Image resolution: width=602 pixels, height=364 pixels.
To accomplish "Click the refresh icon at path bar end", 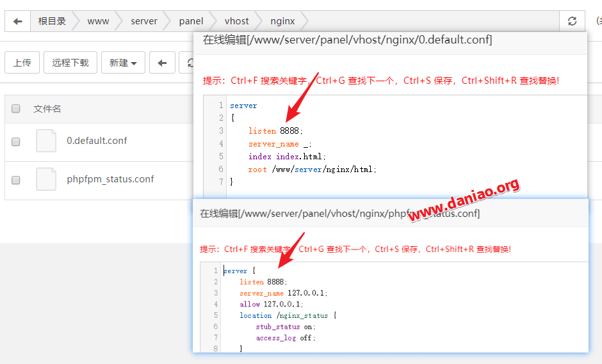I will [572, 21].
